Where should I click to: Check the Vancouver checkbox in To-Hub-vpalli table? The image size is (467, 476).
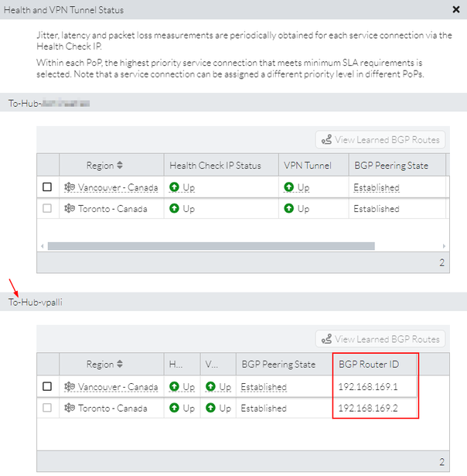coord(47,386)
